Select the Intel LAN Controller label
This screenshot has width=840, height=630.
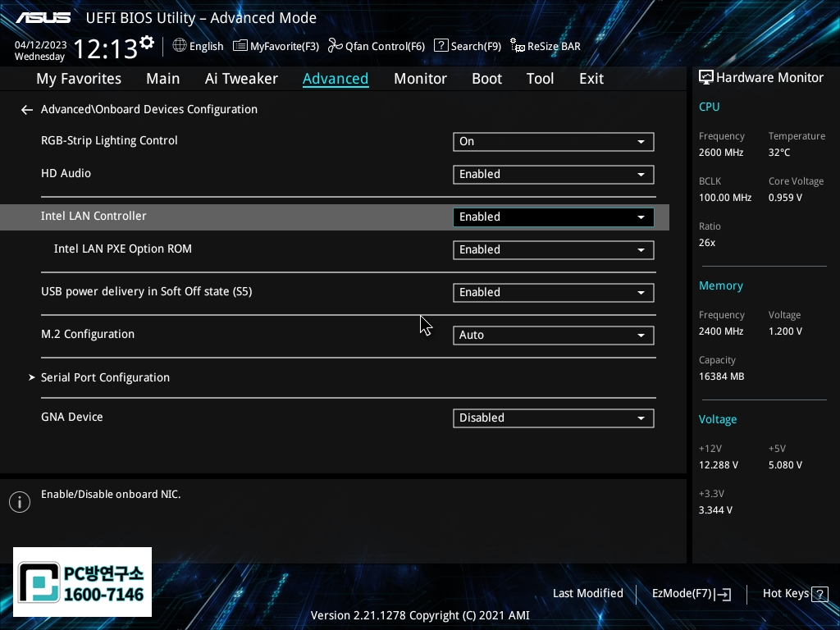pos(94,216)
